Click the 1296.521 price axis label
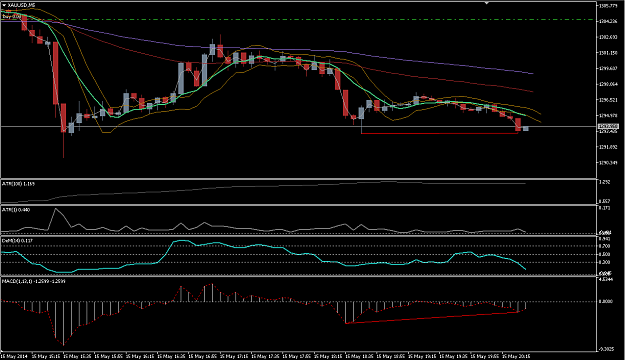 coord(607,100)
